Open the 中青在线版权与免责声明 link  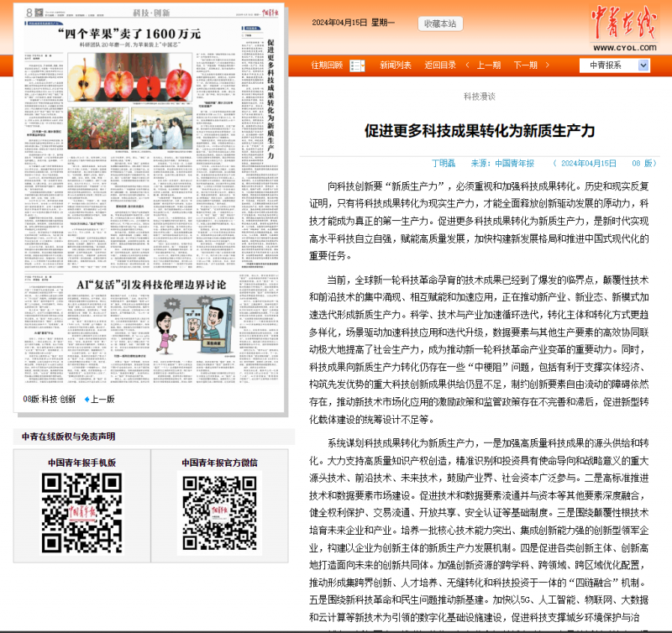coord(69,437)
